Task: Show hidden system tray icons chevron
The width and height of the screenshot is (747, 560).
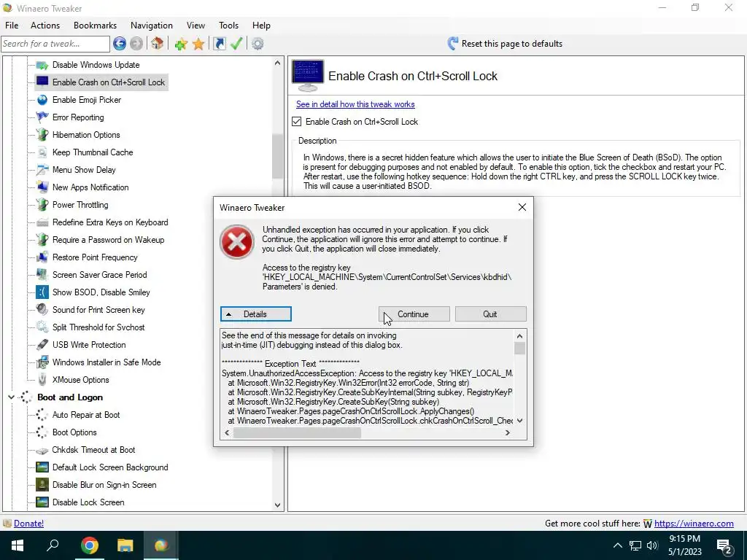Action: click(617, 545)
